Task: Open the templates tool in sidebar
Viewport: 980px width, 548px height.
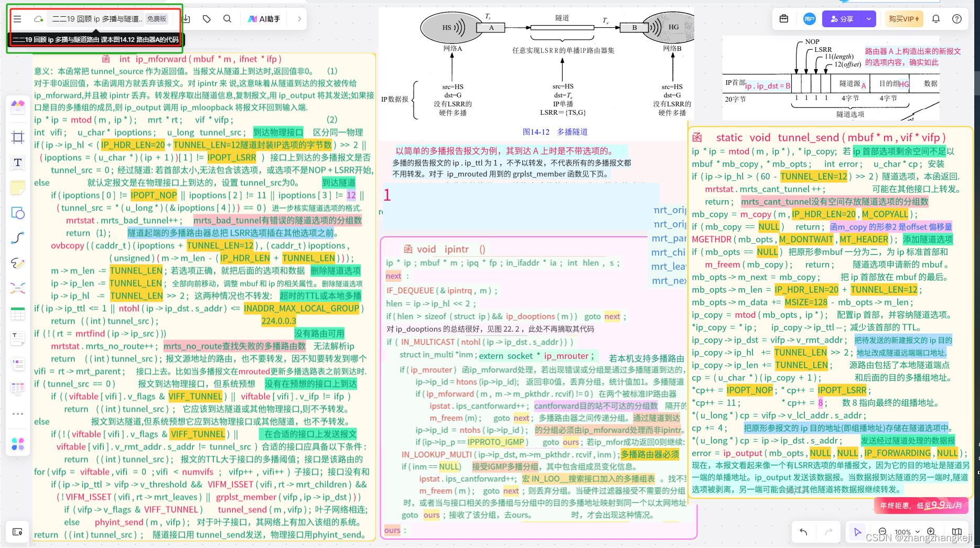Action: point(18,107)
